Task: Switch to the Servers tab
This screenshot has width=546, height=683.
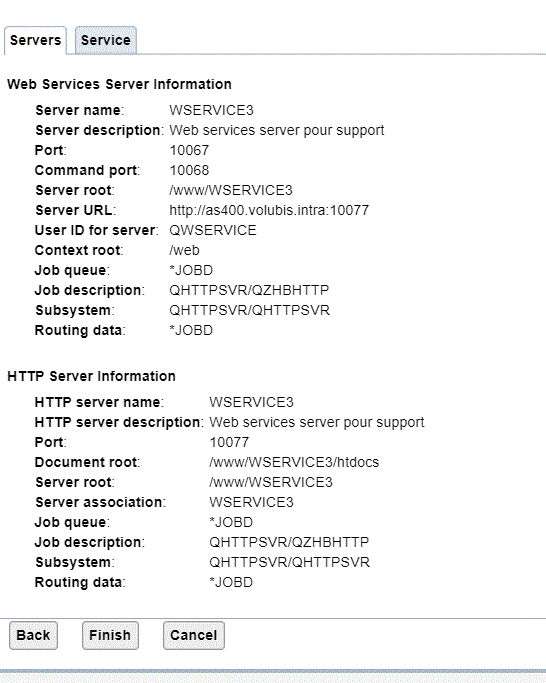Action: point(35,41)
